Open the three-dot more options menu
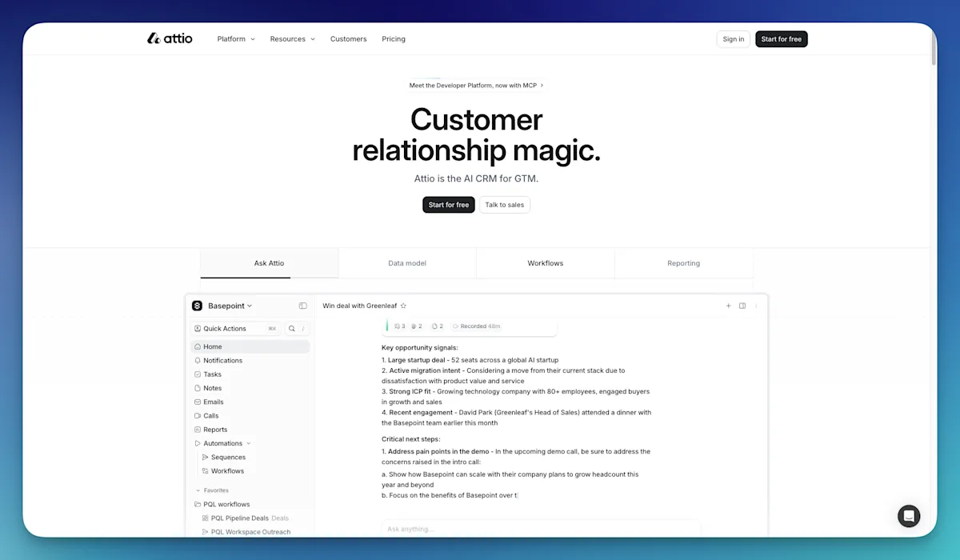The height and width of the screenshot is (560, 960). click(x=757, y=306)
